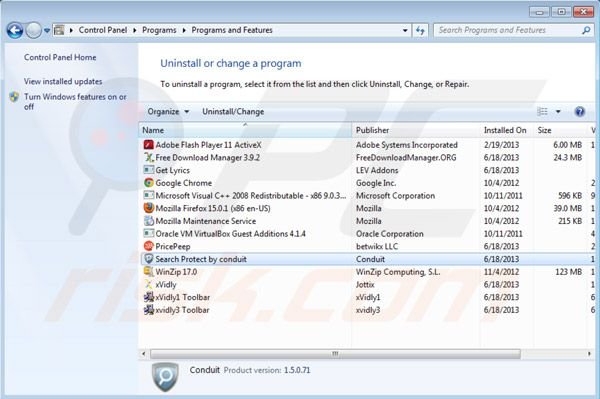This screenshot has height=399, width=600.
Task: Expand the arrow after Programs breadcrumb
Action: click(x=184, y=30)
